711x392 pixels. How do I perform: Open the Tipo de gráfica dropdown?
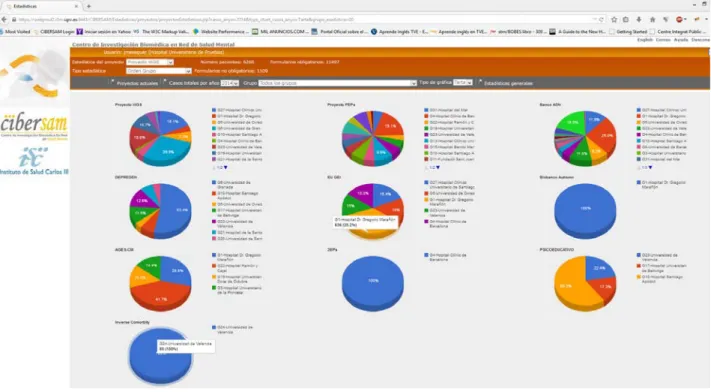pyautogui.click(x=463, y=83)
